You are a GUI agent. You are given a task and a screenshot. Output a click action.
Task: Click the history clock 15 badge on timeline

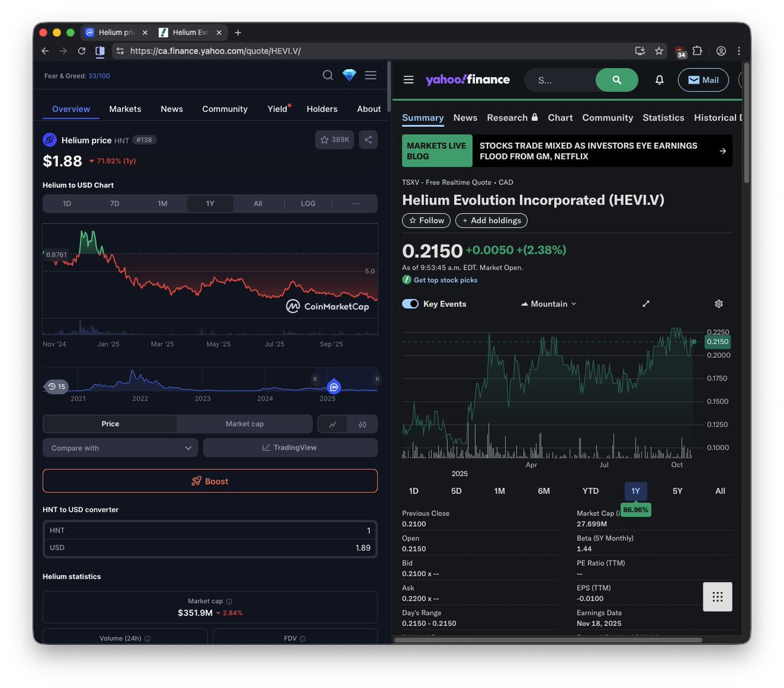coord(57,386)
